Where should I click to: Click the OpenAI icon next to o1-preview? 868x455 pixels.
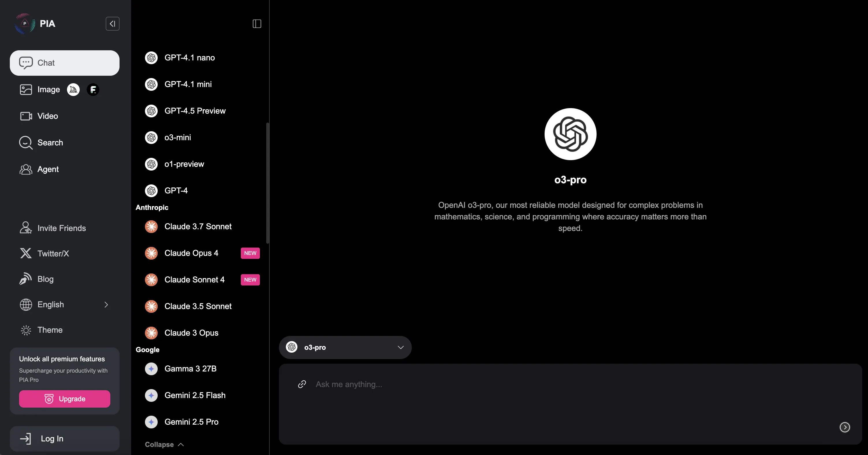pos(151,164)
